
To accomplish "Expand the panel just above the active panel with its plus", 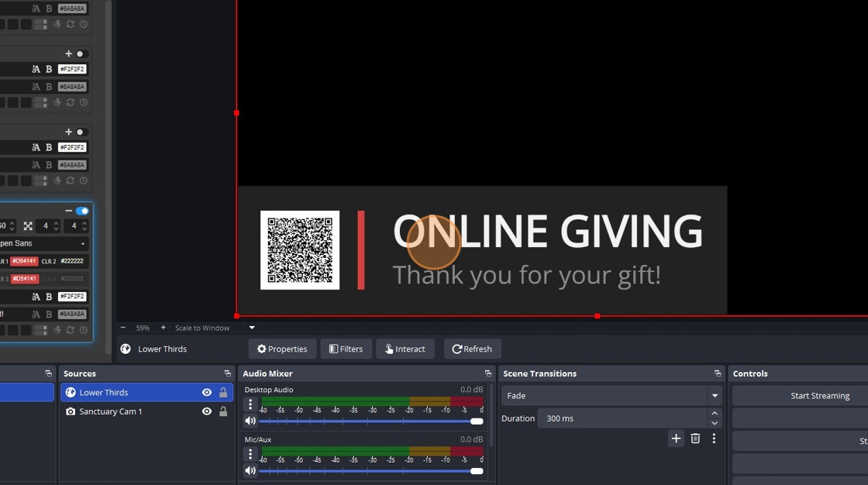I will (69, 132).
